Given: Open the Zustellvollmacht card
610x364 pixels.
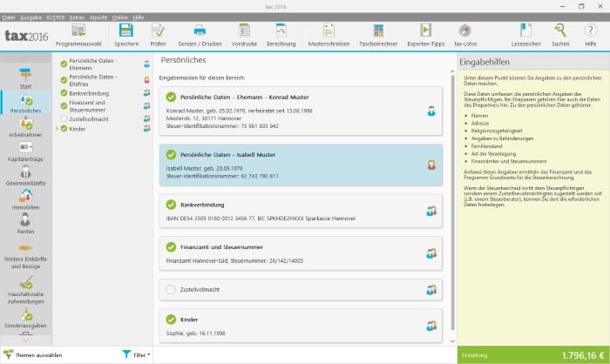Looking at the screenshot, I should click(301, 290).
